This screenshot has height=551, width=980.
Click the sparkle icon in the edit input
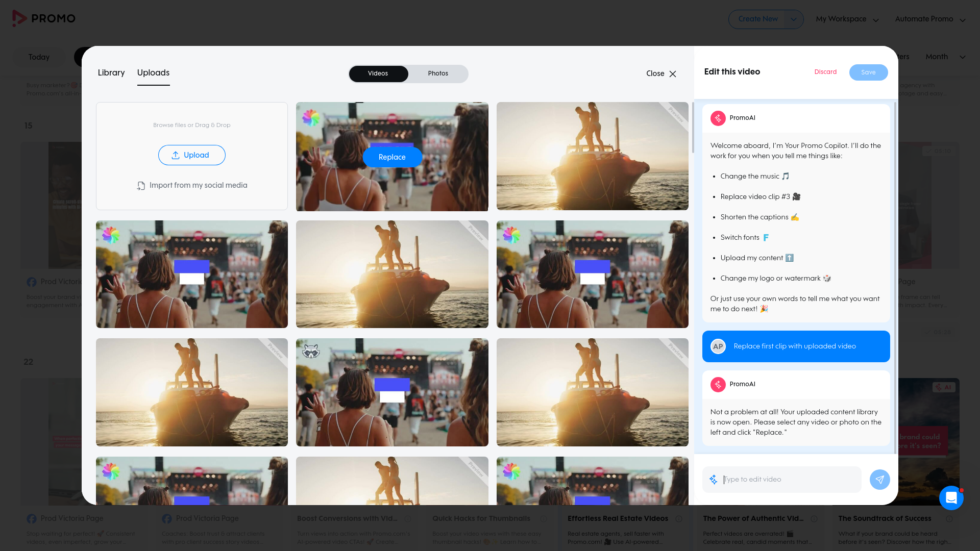713,480
